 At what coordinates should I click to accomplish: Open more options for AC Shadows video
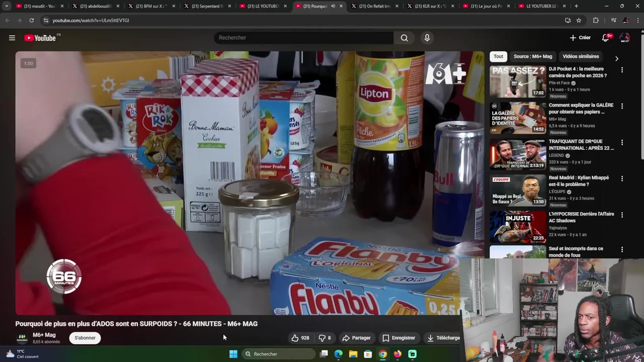coord(622,215)
